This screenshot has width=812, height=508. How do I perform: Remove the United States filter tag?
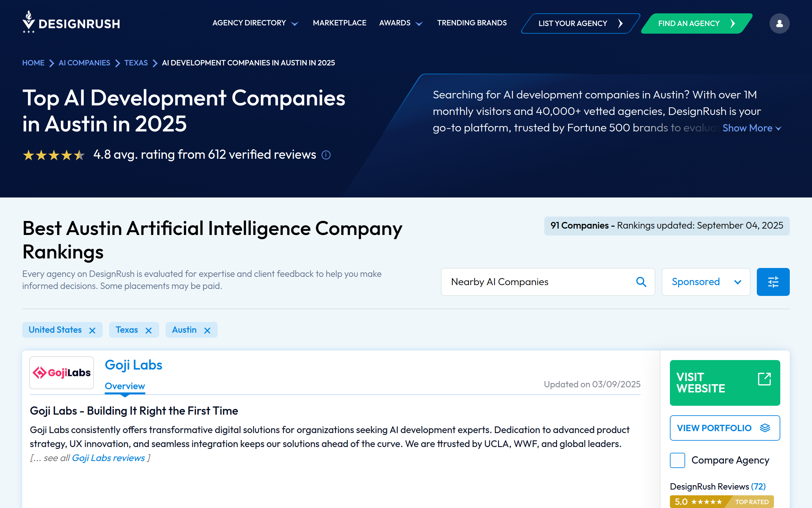[92, 331]
